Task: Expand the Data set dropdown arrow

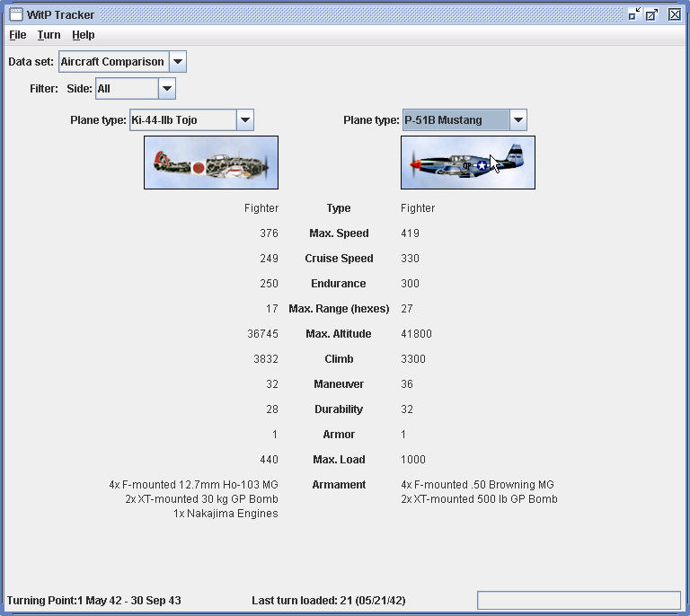Action: (178, 62)
